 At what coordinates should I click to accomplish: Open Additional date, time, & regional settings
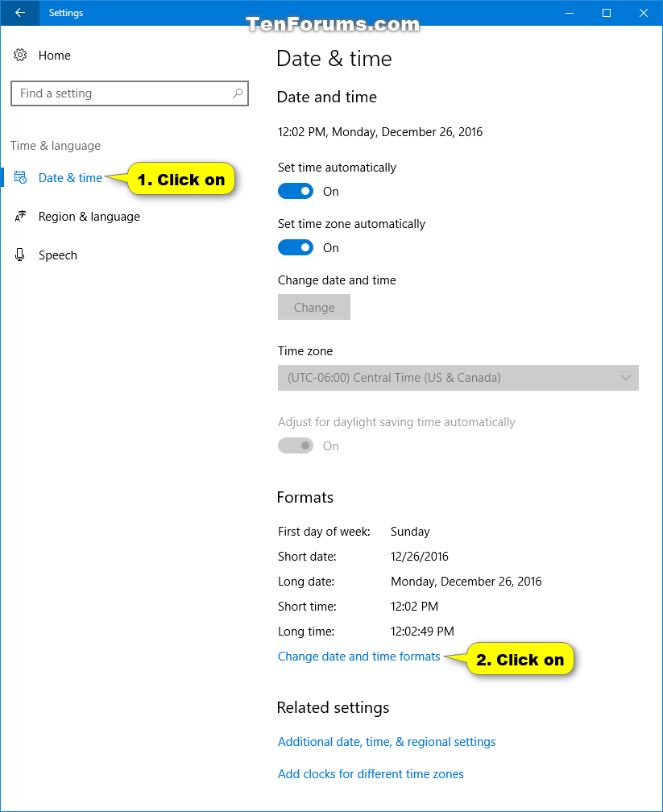pyautogui.click(x=387, y=741)
